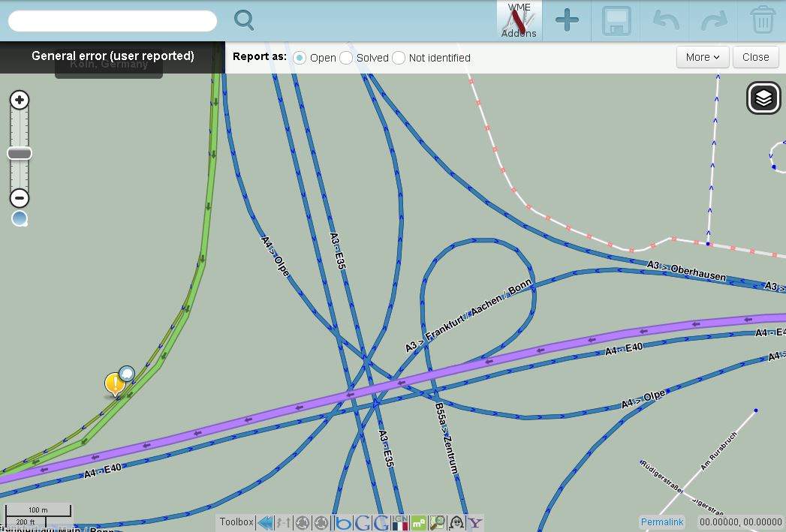This screenshot has height=532, width=786.
Task: Close the error report panel
Action: pos(755,57)
